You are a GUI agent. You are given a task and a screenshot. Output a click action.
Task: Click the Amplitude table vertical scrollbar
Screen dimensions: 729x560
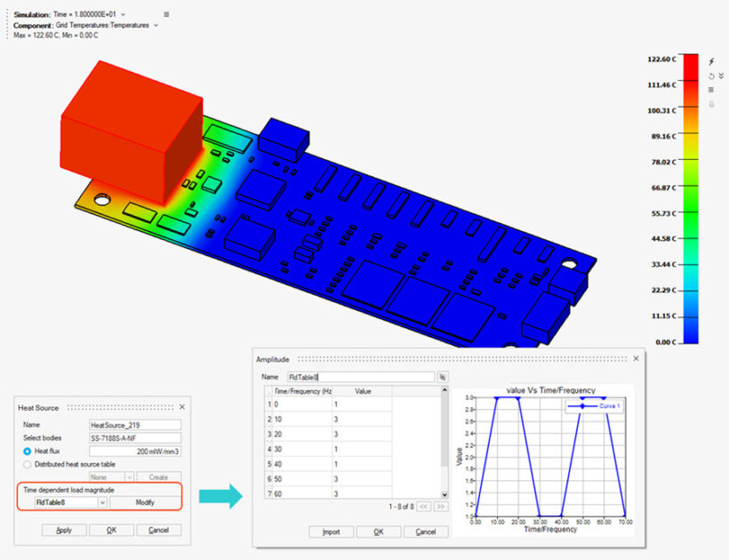445,436
